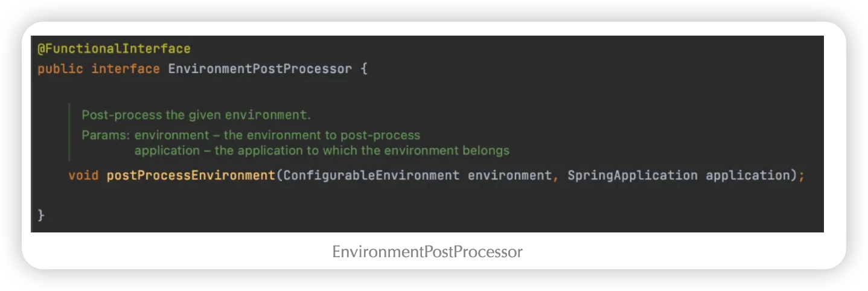Select the EnvironmentPostProcessor interface name

260,69
